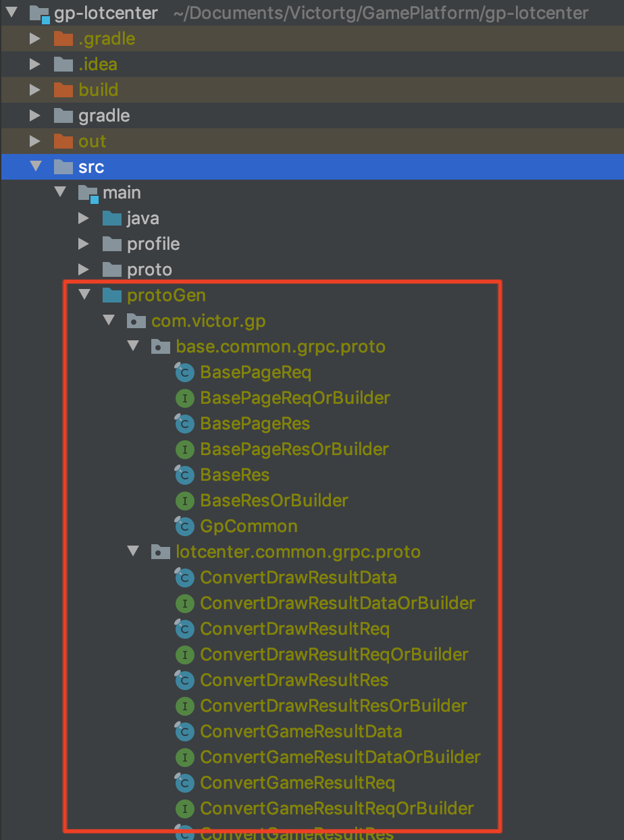Click the orange build folder icon
Screen dimensions: 624x840
click(63, 90)
